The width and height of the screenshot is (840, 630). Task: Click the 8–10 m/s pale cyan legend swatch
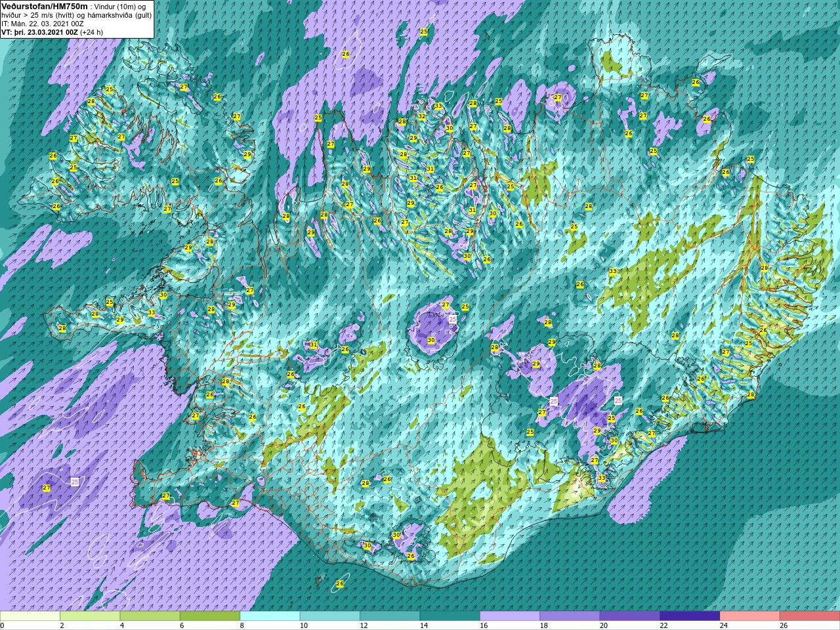point(270,617)
